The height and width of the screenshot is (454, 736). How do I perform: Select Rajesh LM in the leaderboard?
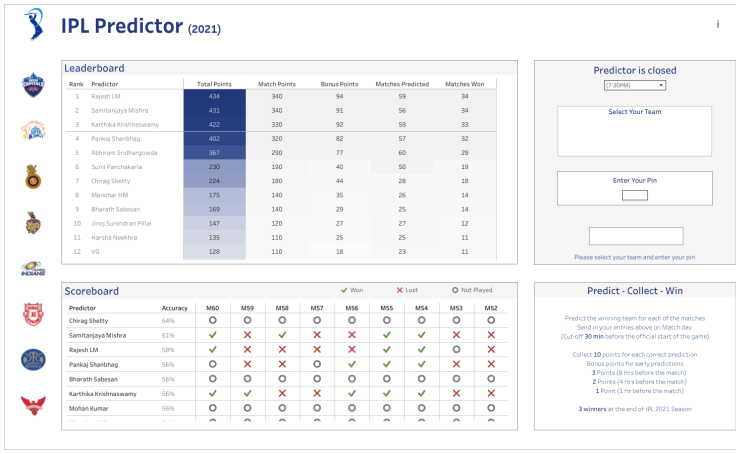[106, 96]
